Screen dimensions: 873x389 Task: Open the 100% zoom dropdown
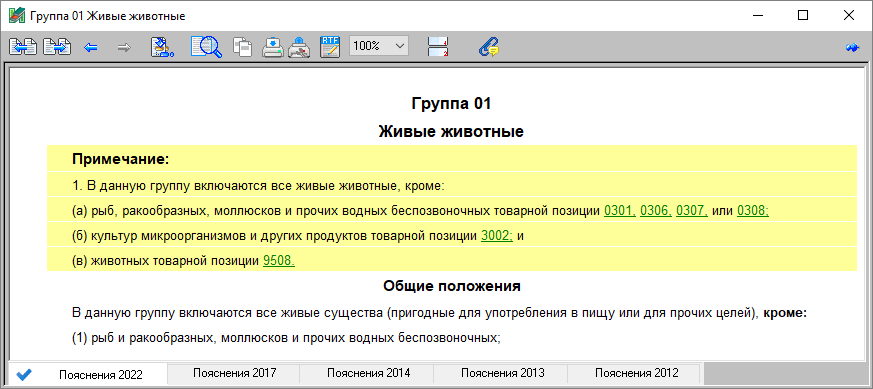pyautogui.click(x=379, y=46)
